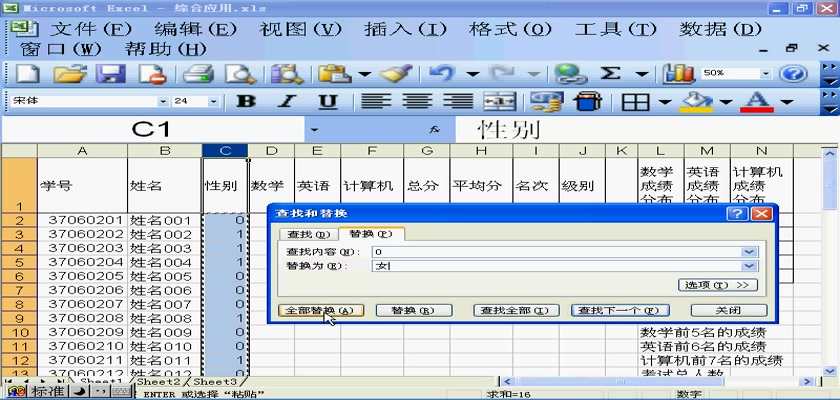Screen dimensions: 840x400
Task: Expand the 查找内容 history dropdown arrow
Action: coord(749,251)
